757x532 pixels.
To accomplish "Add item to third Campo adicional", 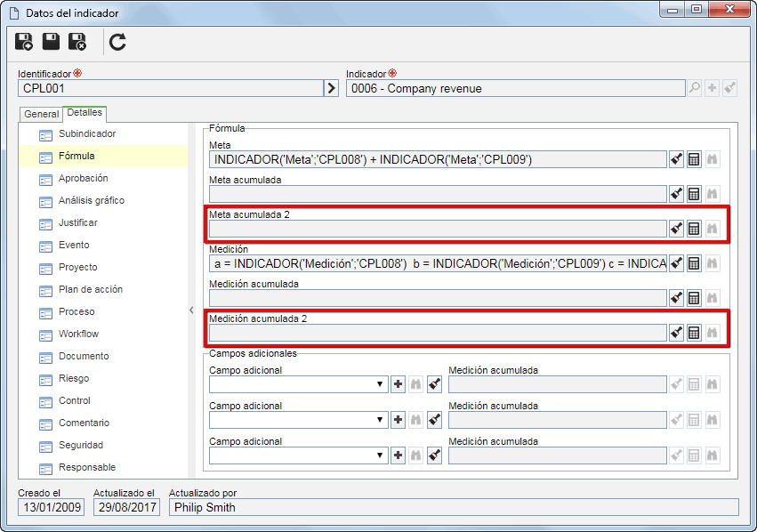I will (398, 455).
